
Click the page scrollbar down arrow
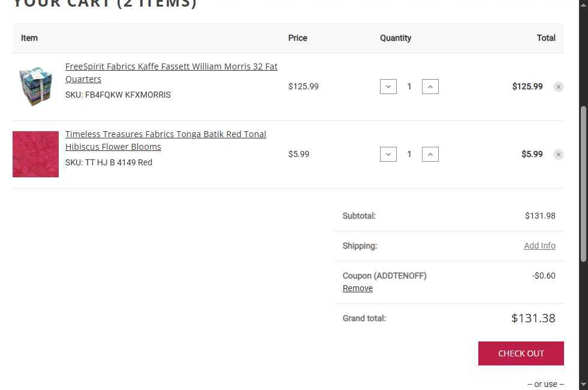583,384
